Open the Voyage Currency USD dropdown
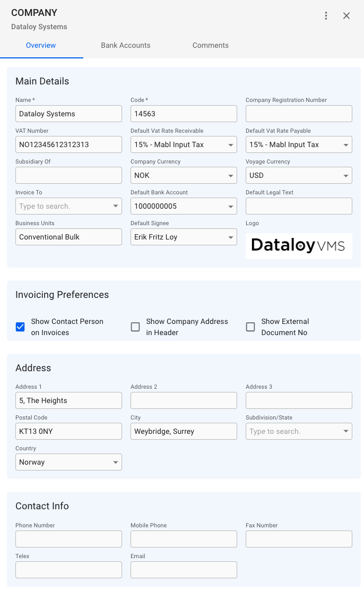Viewport: 364px width, 590px height. pyautogui.click(x=346, y=175)
